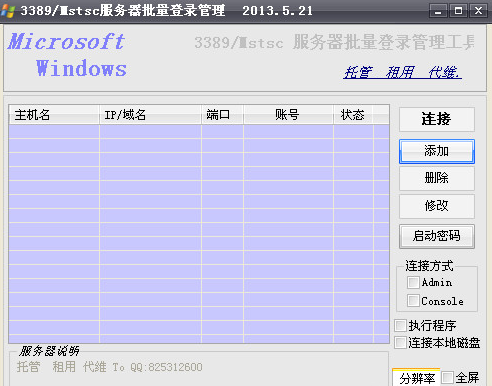Enable the Admin connection checkbox

pyautogui.click(x=413, y=282)
